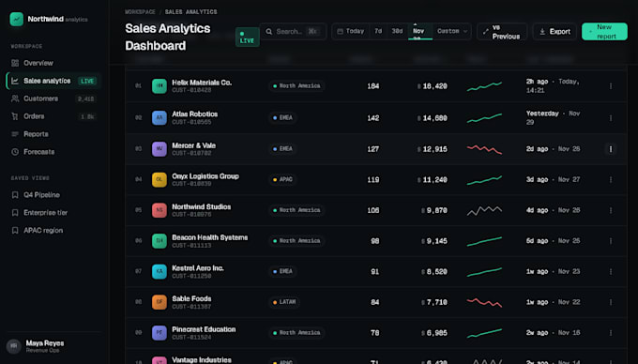
Task: Click the Orders cart icon
Action: coord(15,116)
